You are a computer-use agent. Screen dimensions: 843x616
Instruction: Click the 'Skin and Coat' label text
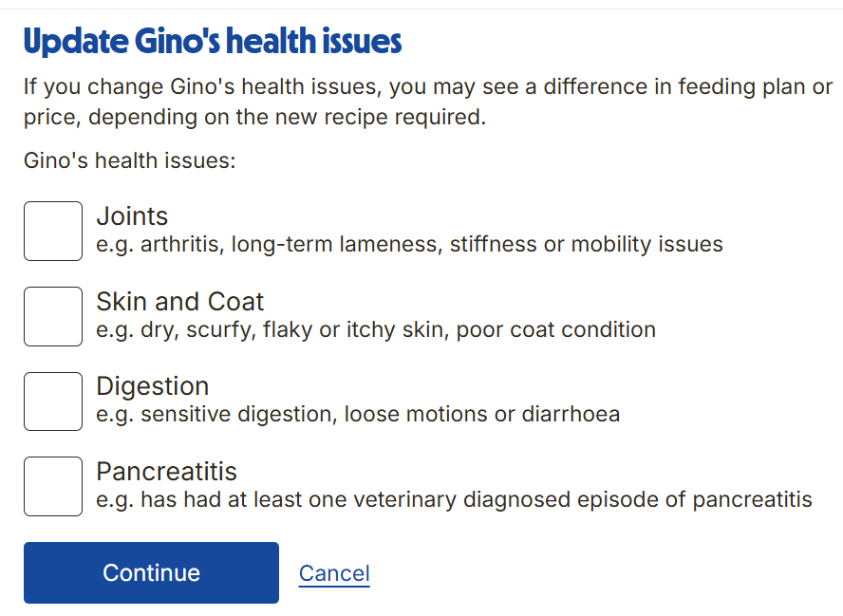pos(179,302)
